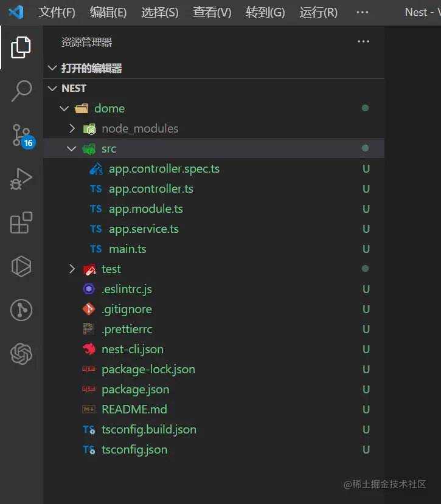Collapse the NEST workspace section

(52, 88)
